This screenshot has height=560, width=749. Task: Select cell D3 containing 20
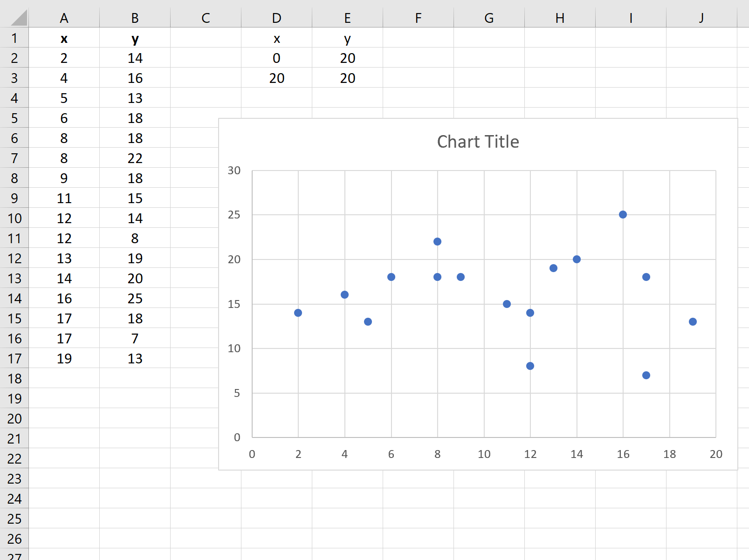(x=277, y=78)
